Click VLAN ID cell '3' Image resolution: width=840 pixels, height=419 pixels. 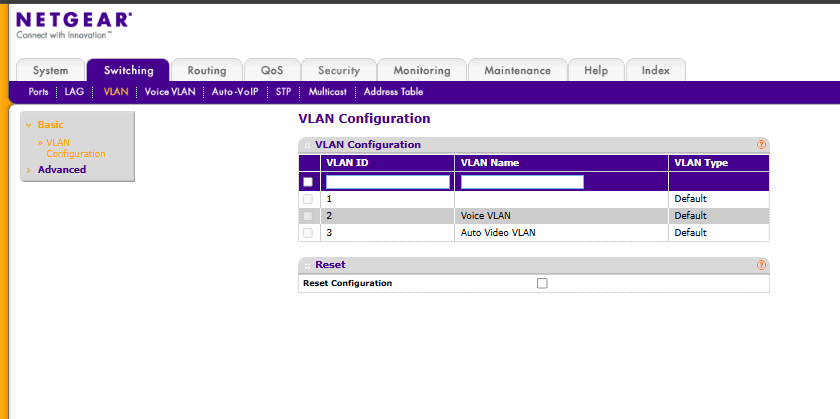coord(387,233)
